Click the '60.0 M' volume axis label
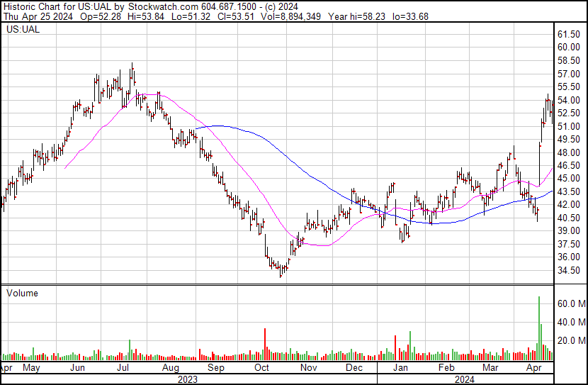Image resolution: width=588 pixels, height=385 pixels. pos(572,303)
